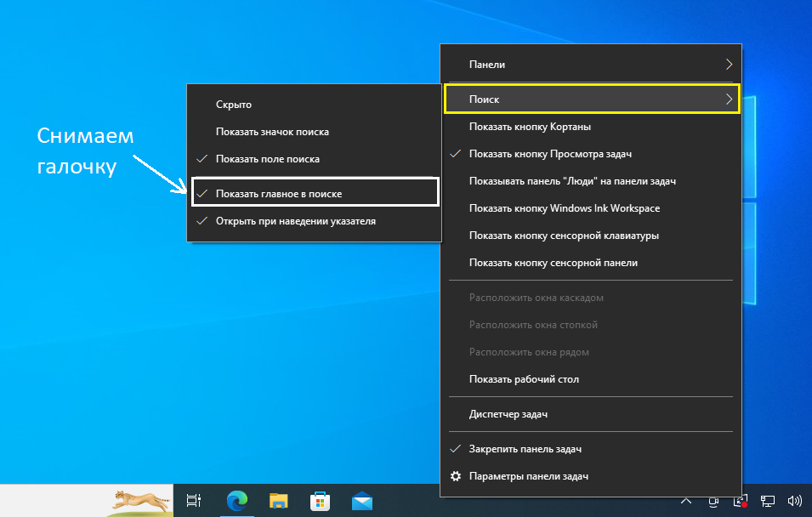This screenshot has width=812, height=517.
Task: Choose 'Показать рабочий стол'
Action: click(591, 379)
